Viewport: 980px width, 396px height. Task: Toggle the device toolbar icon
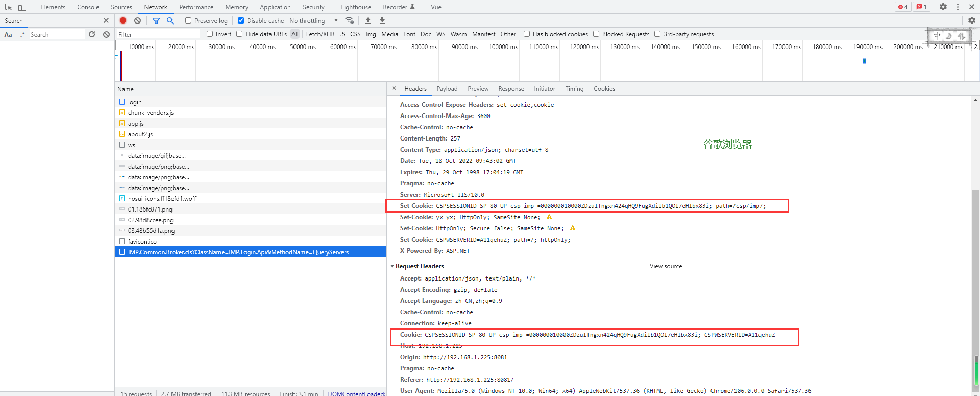pyautogui.click(x=22, y=7)
